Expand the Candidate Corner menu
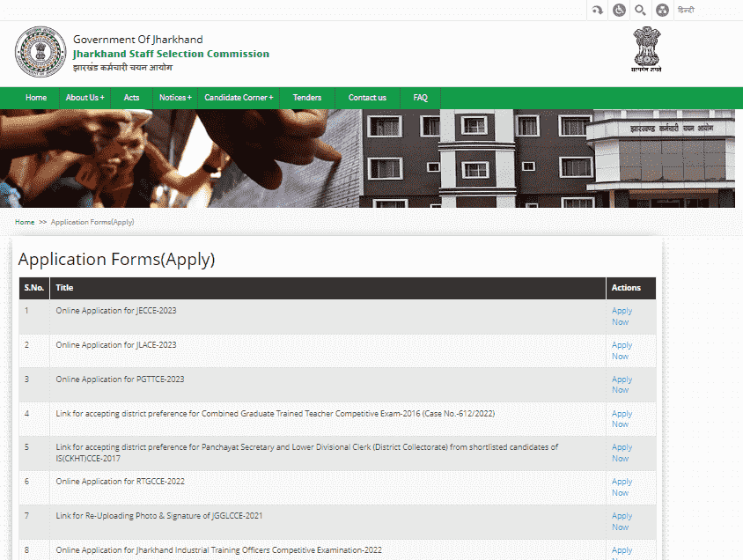Screen dimensions: 743x560 (x=239, y=98)
